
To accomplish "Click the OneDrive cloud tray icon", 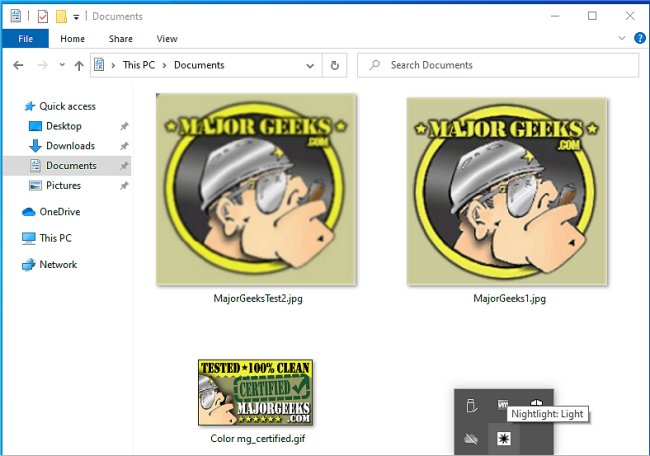I will coord(471,439).
